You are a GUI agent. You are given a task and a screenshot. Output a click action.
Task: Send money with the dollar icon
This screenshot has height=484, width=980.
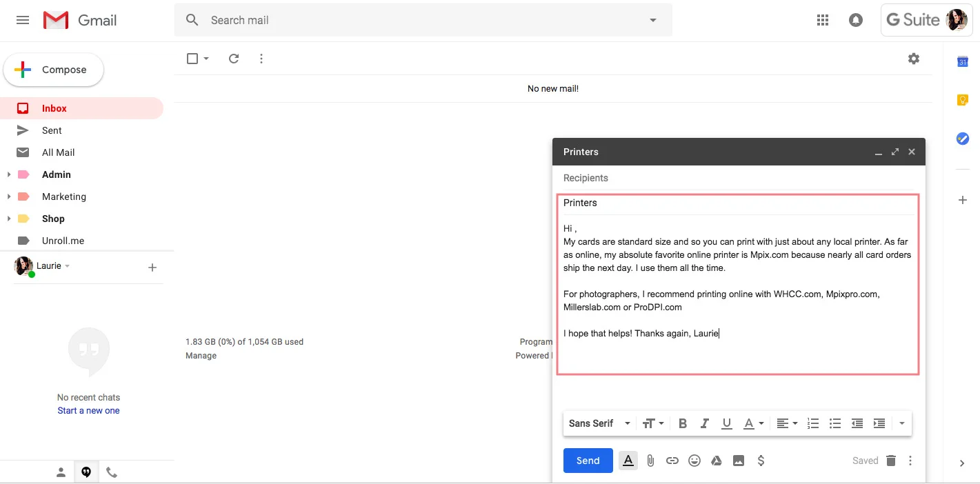coord(761,461)
